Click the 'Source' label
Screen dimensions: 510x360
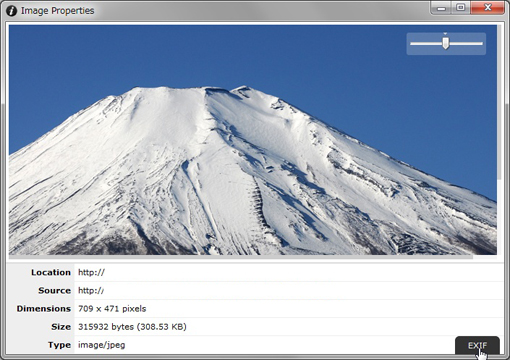pos(55,290)
